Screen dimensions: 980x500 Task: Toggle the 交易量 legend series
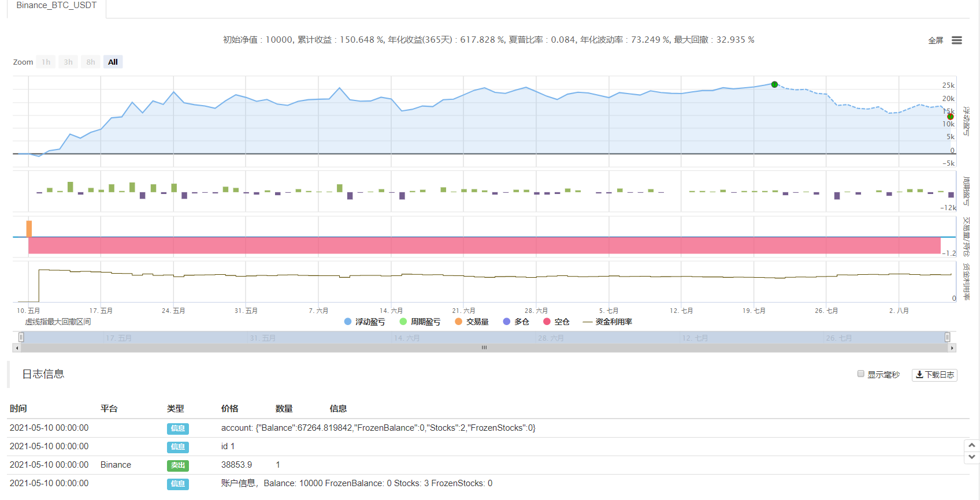pos(472,322)
